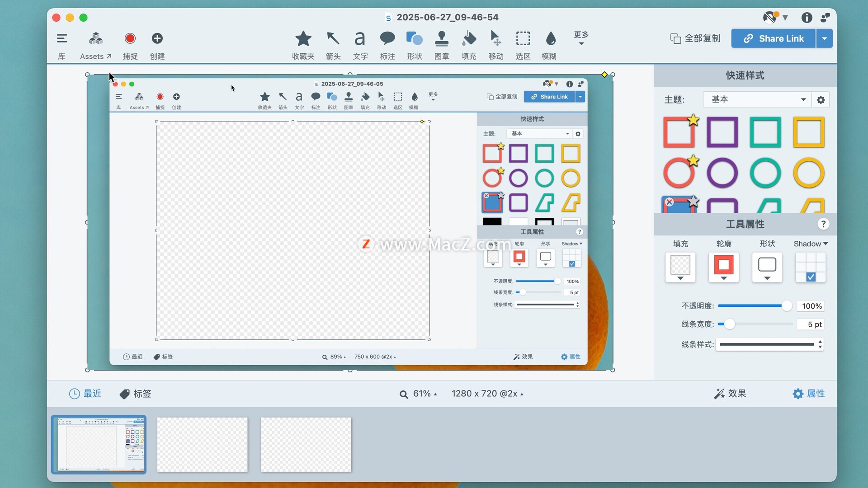868x488 pixels.
Task: Open the info icon in title bar
Action: coord(807,18)
